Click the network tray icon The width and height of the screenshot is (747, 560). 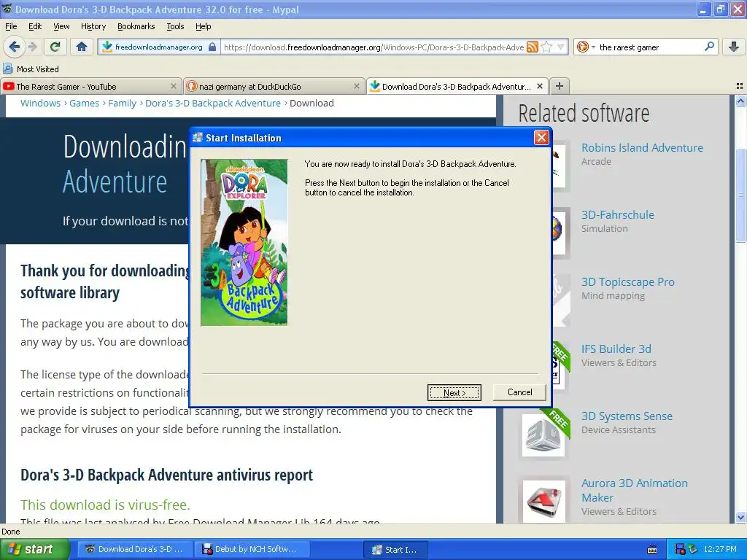(692, 549)
